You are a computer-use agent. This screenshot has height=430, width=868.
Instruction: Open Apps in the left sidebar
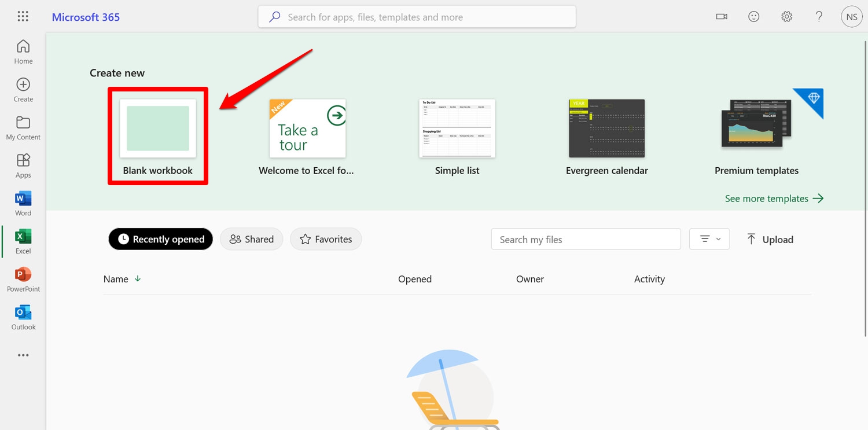click(x=23, y=166)
